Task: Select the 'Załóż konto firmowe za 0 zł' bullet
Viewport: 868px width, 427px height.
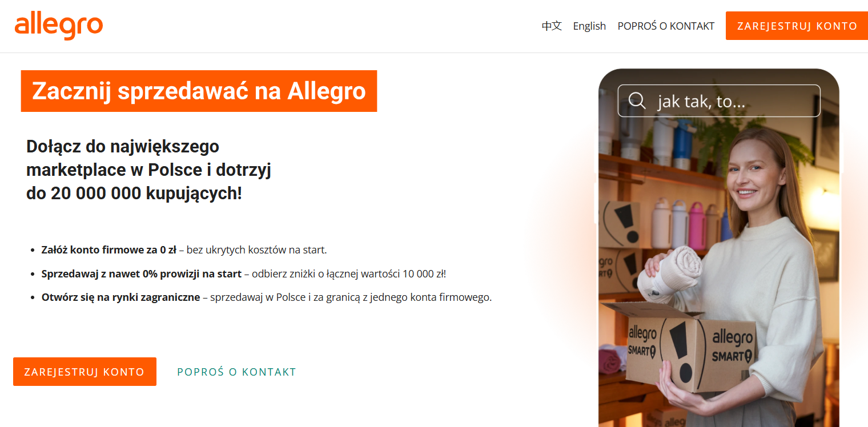Action: pos(184,250)
